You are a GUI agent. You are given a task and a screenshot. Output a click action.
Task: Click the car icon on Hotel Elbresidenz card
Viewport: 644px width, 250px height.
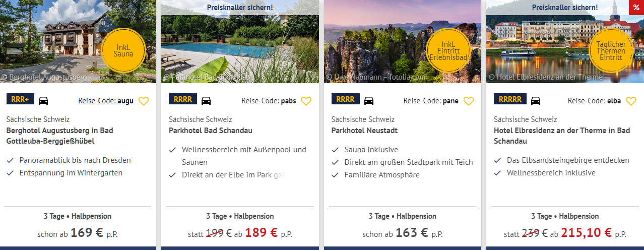[x=536, y=100]
